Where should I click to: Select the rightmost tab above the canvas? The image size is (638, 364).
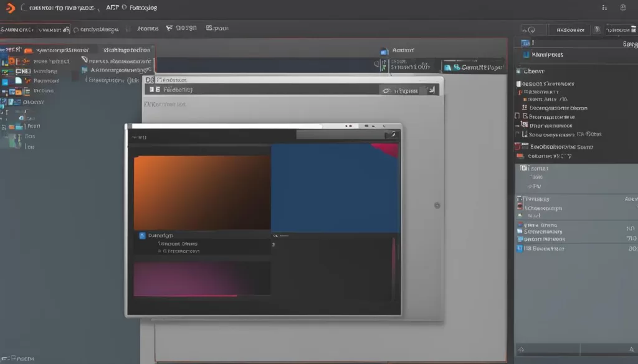[473, 67]
